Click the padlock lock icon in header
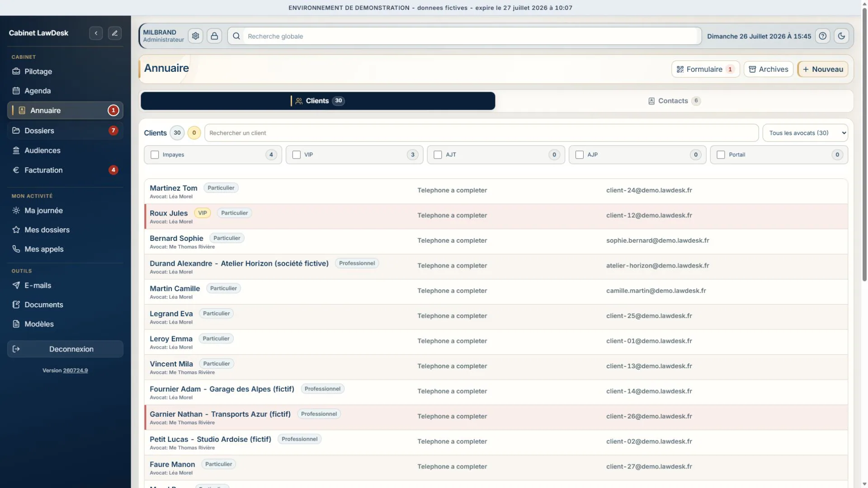This screenshot has width=868, height=488. [214, 36]
